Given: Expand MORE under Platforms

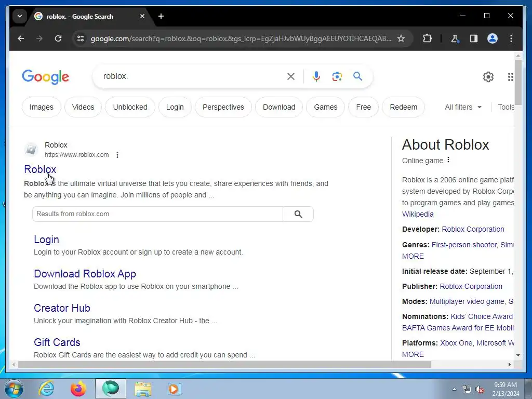Looking at the screenshot, I should pyautogui.click(x=413, y=354).
